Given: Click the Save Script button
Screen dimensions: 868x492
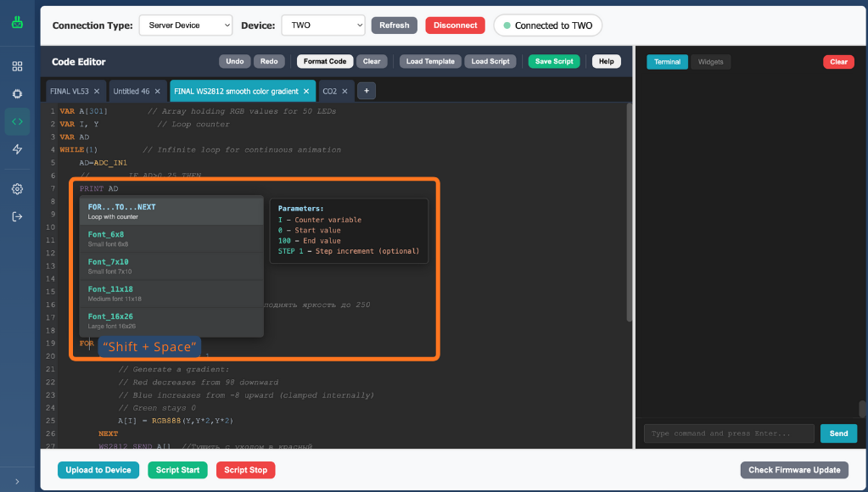Looking at the screenshot, I should [x=554, y=61].
